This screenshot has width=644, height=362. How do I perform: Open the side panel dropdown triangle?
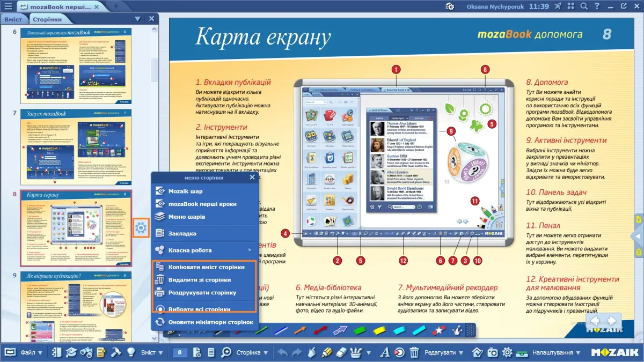(x=138, y=19)
